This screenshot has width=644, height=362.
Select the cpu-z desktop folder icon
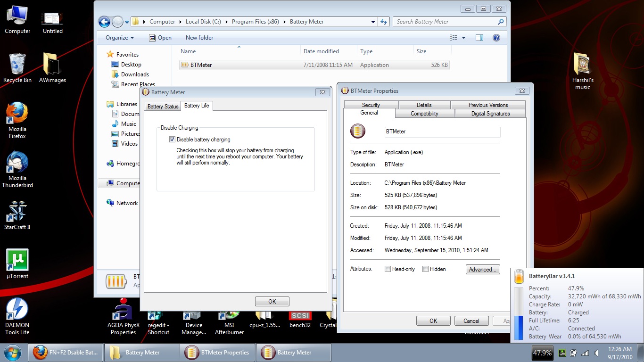[264, 321]
